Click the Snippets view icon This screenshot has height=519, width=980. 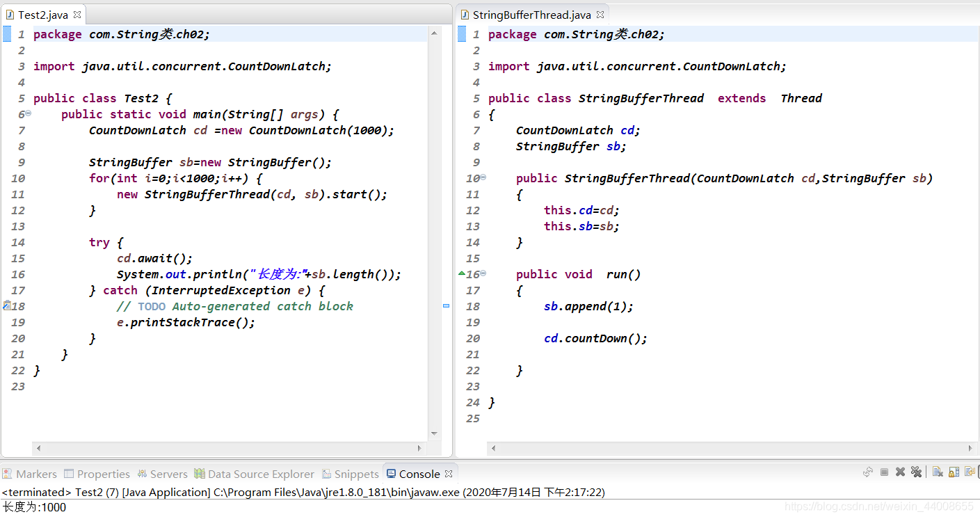[327, 474]
